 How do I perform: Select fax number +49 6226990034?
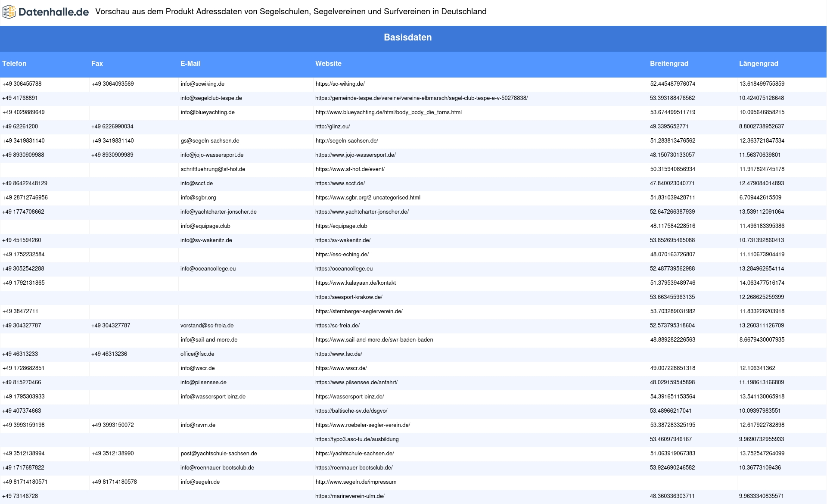click(112, 127)
